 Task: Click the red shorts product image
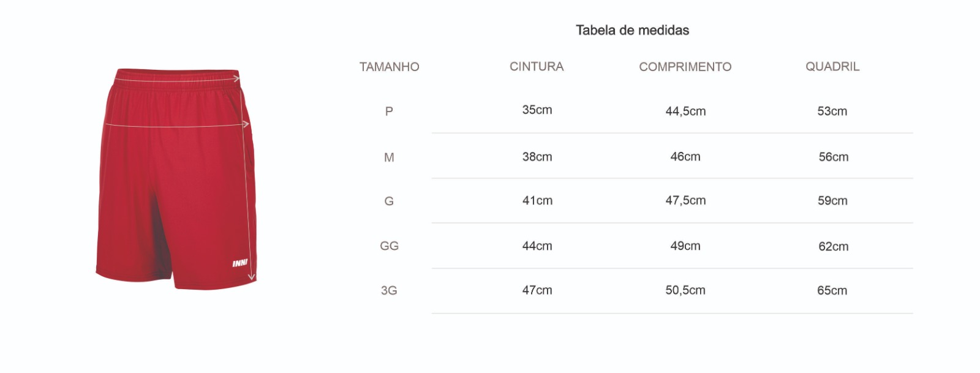176,178
